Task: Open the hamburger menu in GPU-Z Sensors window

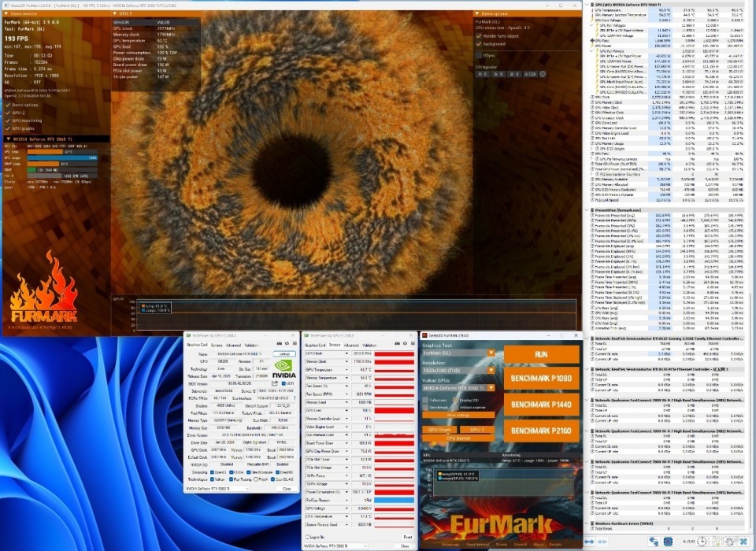Action: 413,343
